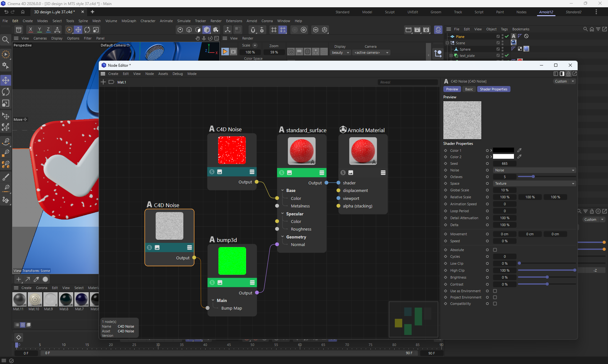Click the Move tool icon in left toolbar
608x364 pixels.
point(6,80)
